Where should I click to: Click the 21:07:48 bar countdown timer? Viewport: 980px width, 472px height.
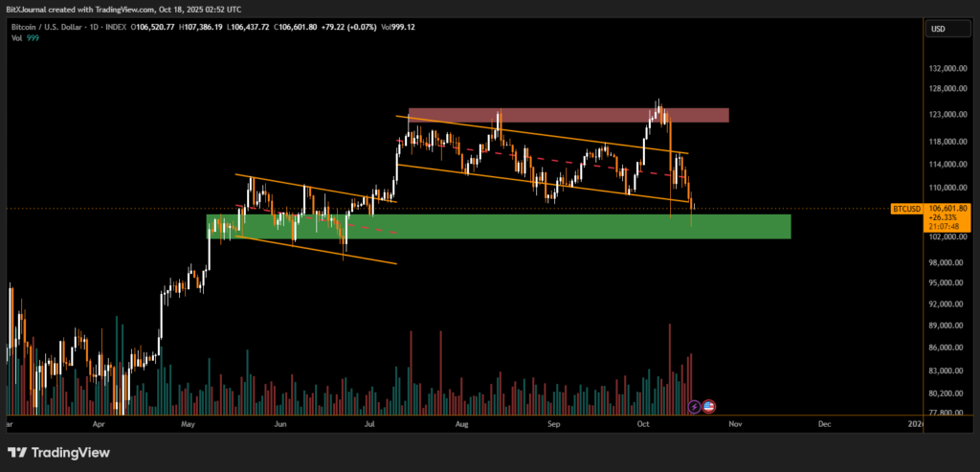point(949,226)
